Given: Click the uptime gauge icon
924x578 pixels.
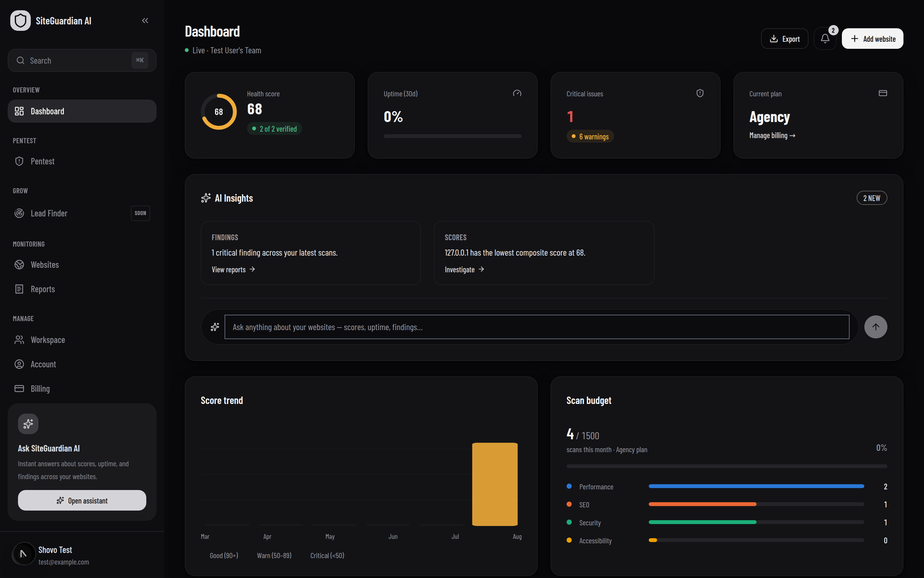Looking at the screenshot, I should point(517,94).
